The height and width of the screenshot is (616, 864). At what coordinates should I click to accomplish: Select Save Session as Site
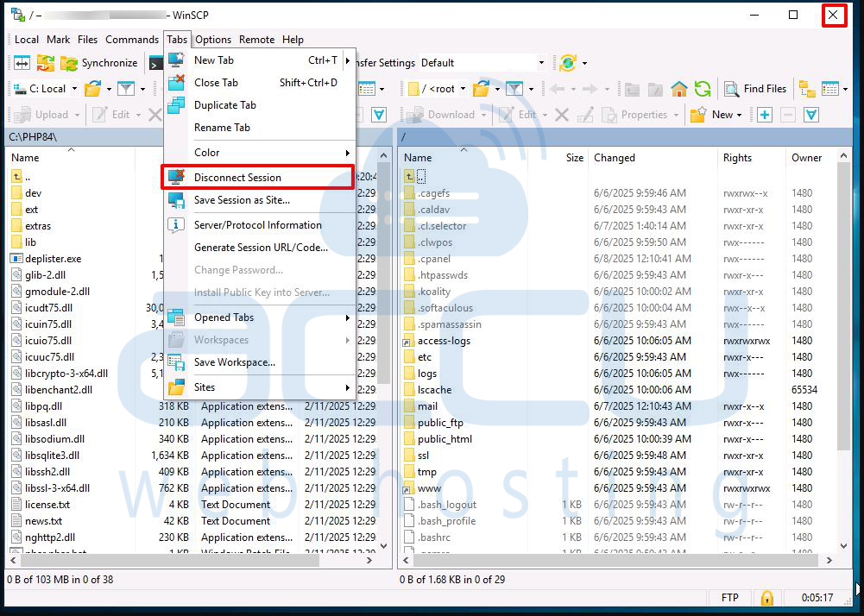point(260,200)
